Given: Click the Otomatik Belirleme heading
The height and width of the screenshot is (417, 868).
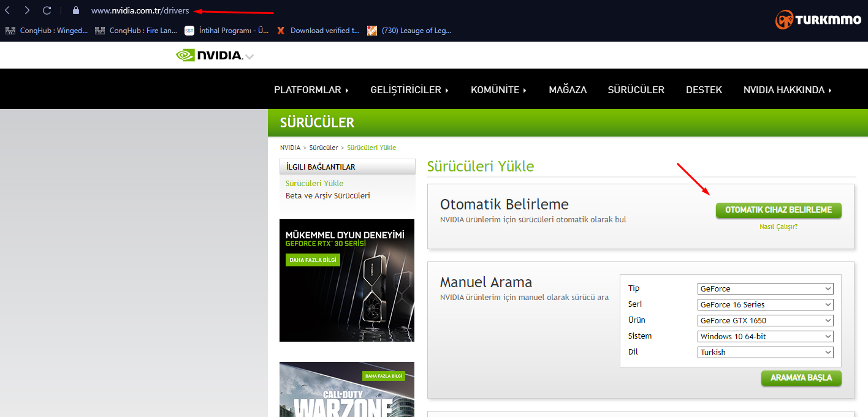Looking at the screenshot, I should click(x=504, y=204).
